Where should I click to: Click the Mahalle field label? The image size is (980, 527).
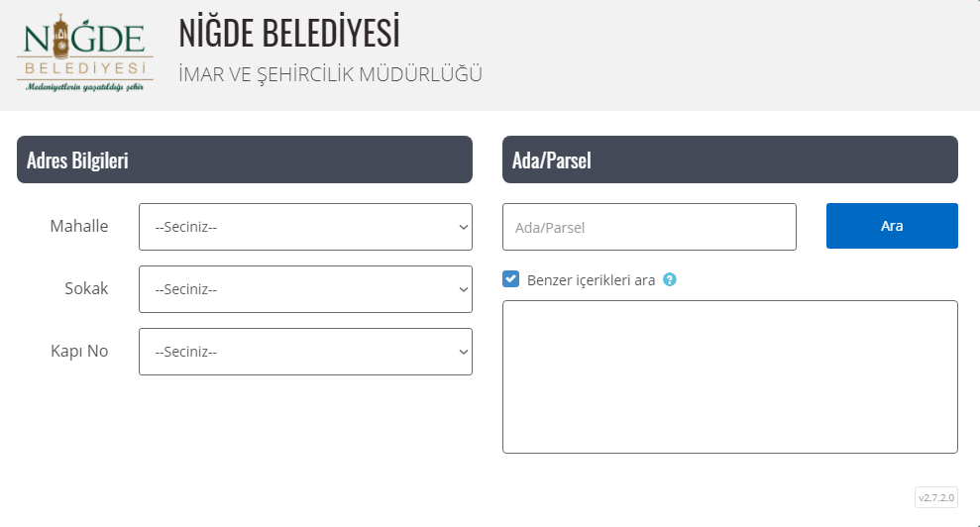coord(78,226)
